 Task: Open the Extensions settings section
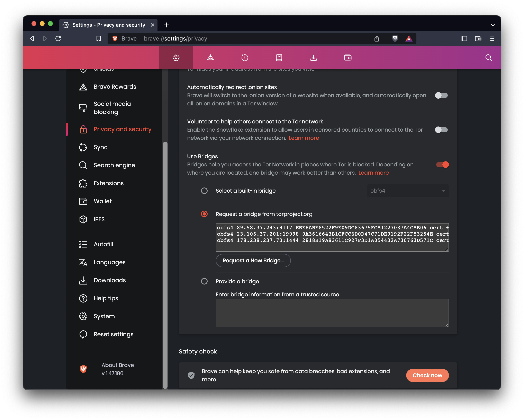[109, 183]
